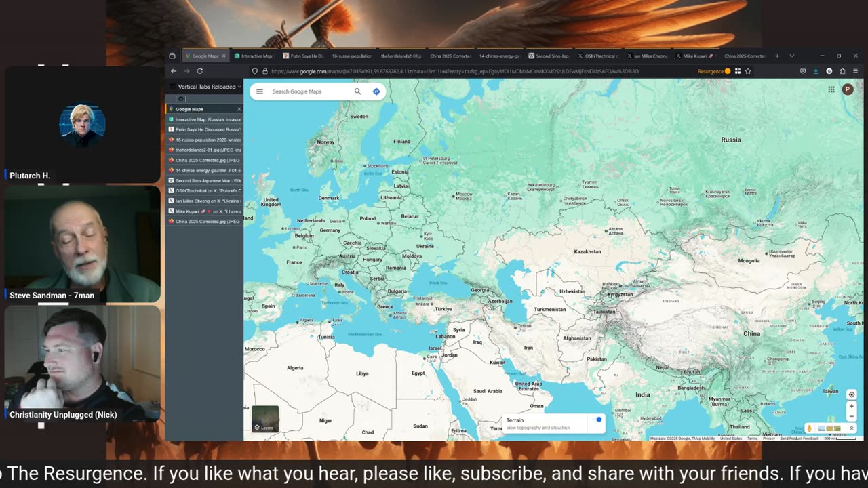
Task: Open the Layers map-type thumbnail
Action: (265, 419)
